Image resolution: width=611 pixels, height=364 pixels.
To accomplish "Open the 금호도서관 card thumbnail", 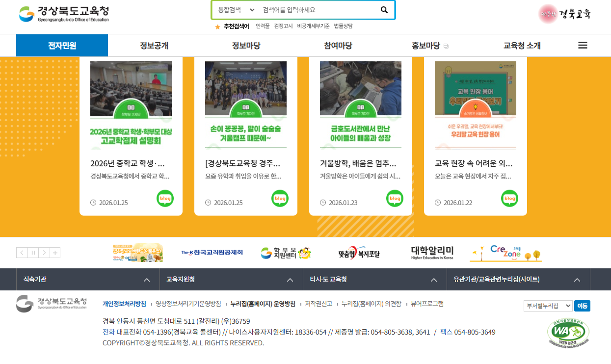I will coord(361,104).
